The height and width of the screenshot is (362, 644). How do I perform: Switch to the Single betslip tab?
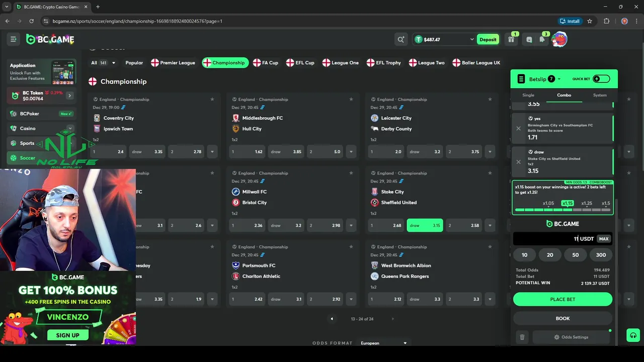point(528,95)
